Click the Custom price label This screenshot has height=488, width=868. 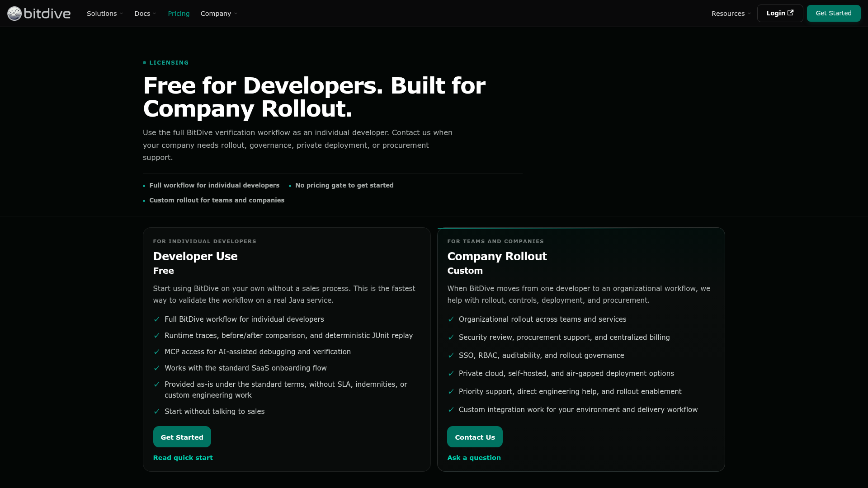click(465, 271)
